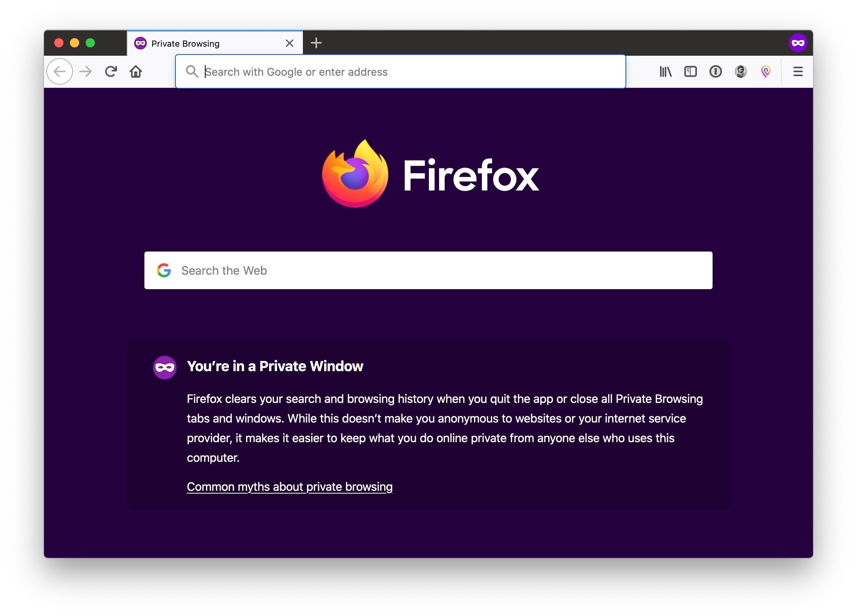Click the back navigation arrow button

pos(60,72)
